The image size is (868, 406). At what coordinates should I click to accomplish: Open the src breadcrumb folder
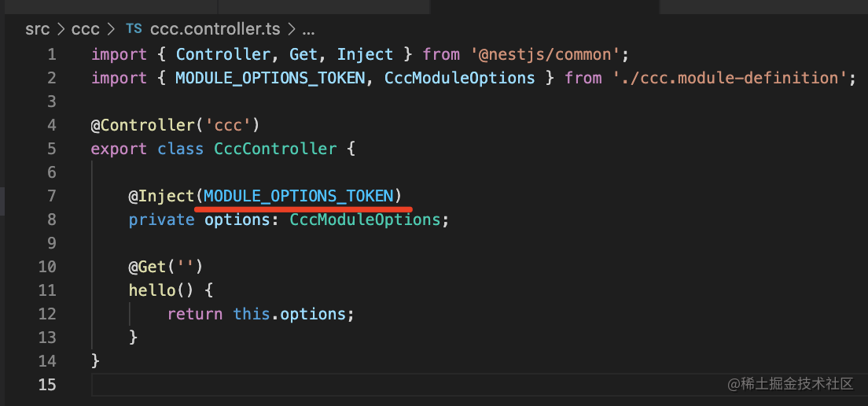click(x=37, y=30)
